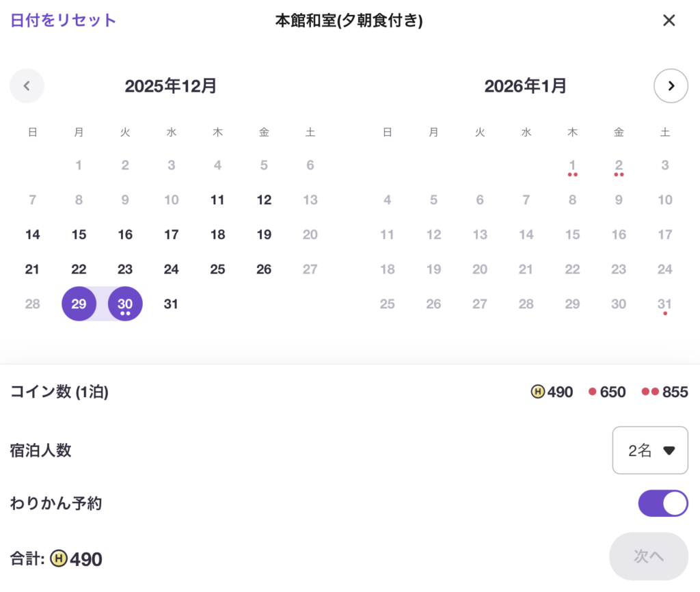This screenshot has width=700, height=592.
Task: Click the coin icon in the total
Action: pyautogui.click(x=60, y=559)
